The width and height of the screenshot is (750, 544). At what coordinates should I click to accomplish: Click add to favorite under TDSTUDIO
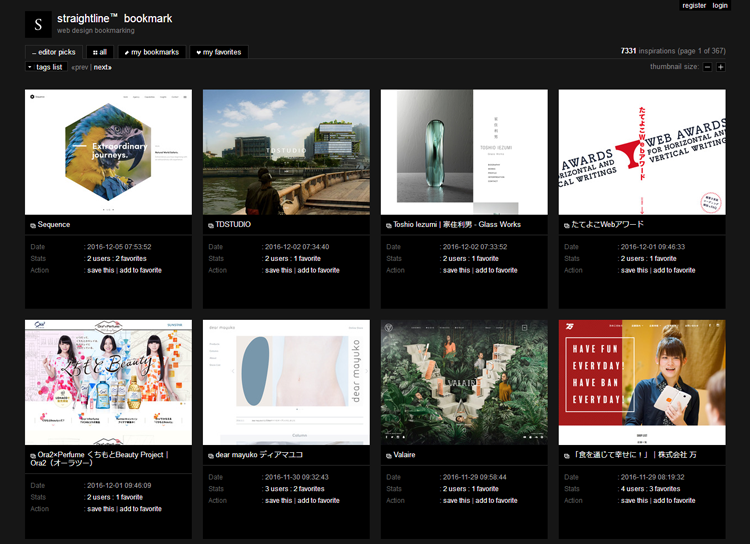coord(319,270)
